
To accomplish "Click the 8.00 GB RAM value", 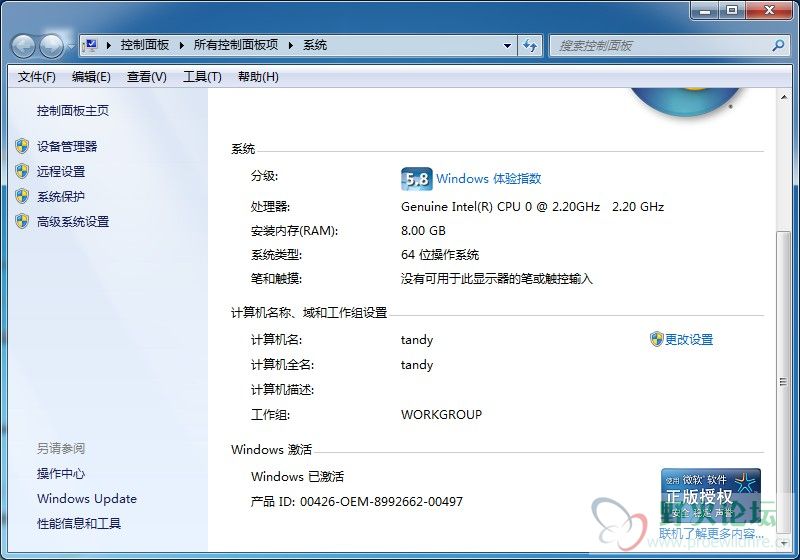I will tap(423, 231).
